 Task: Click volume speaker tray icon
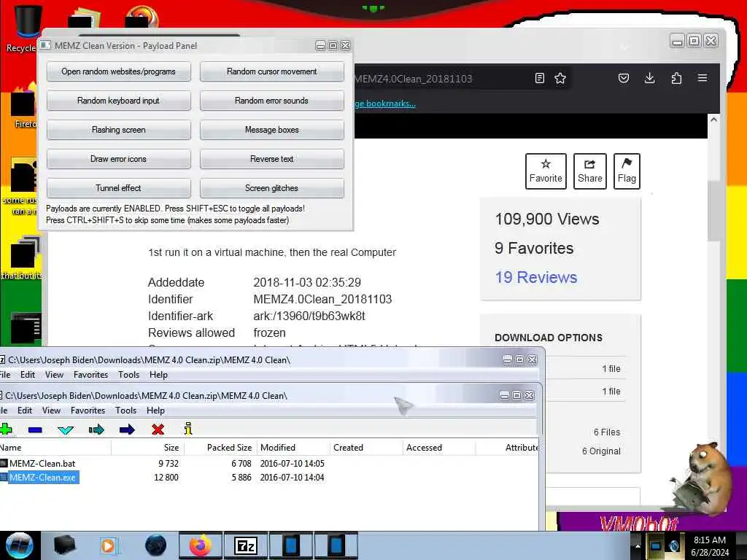click(675, 546)
